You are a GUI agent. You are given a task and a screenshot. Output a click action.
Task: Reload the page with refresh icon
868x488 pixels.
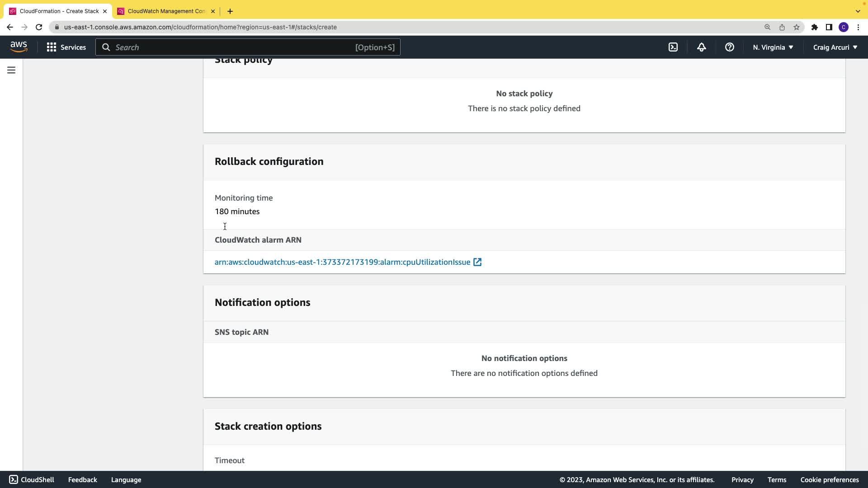[x=39, y=27]
